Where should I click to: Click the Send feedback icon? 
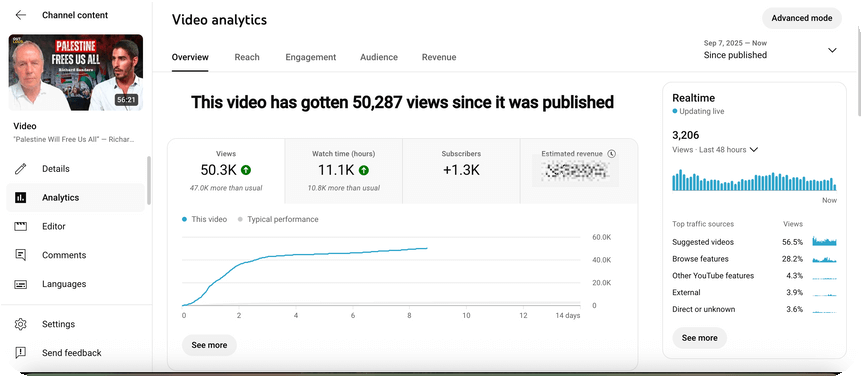click(20, 353)
